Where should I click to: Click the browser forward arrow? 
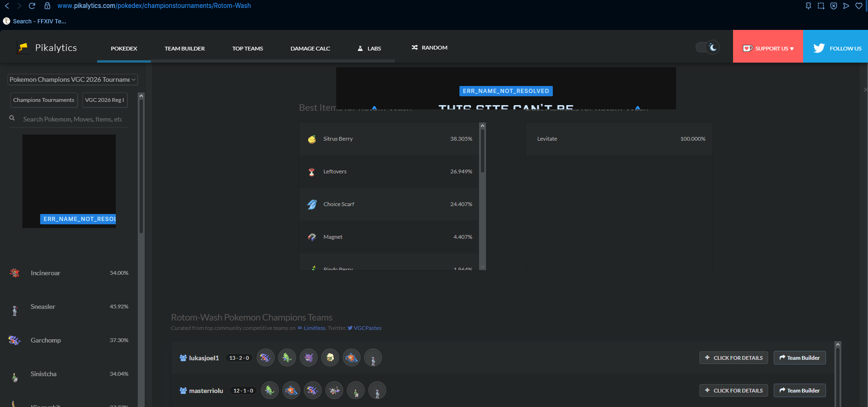point(19,6)
